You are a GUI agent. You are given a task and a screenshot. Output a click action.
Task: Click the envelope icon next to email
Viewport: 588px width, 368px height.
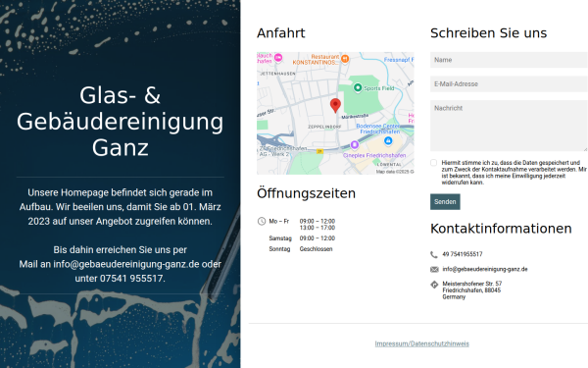tap(434, 269)
